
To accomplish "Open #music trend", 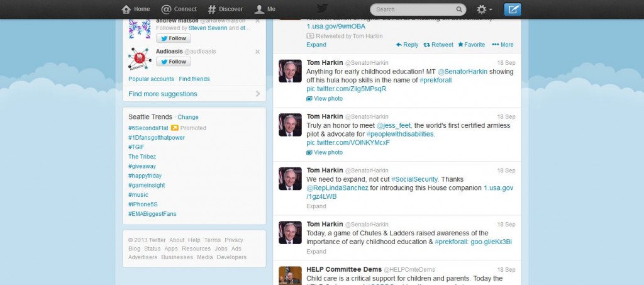I will tap(138, 194).
